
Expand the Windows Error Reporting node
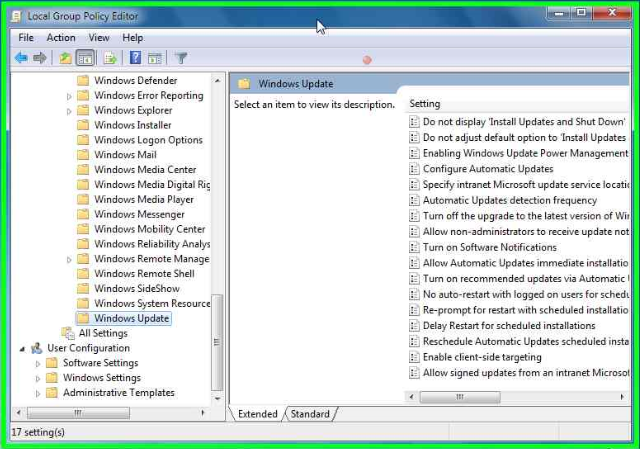(69, 96)
